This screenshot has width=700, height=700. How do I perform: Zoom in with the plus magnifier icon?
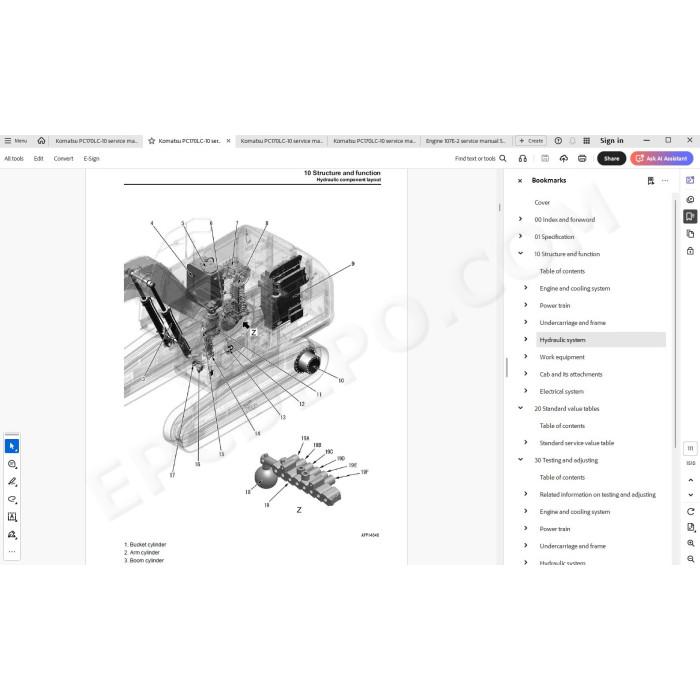691,543
